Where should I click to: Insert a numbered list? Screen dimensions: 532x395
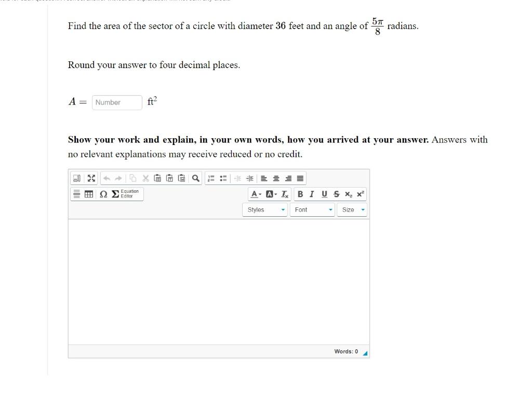click(x=210, y=178)
